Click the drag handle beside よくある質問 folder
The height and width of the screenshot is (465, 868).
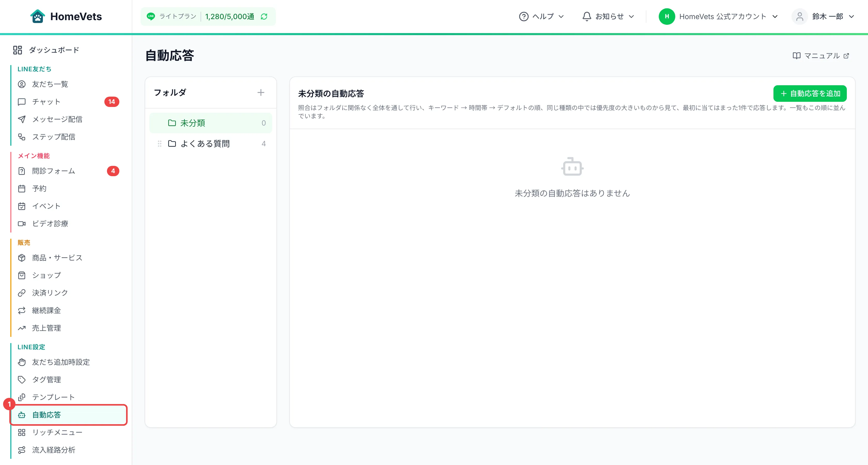coord(159,144)
